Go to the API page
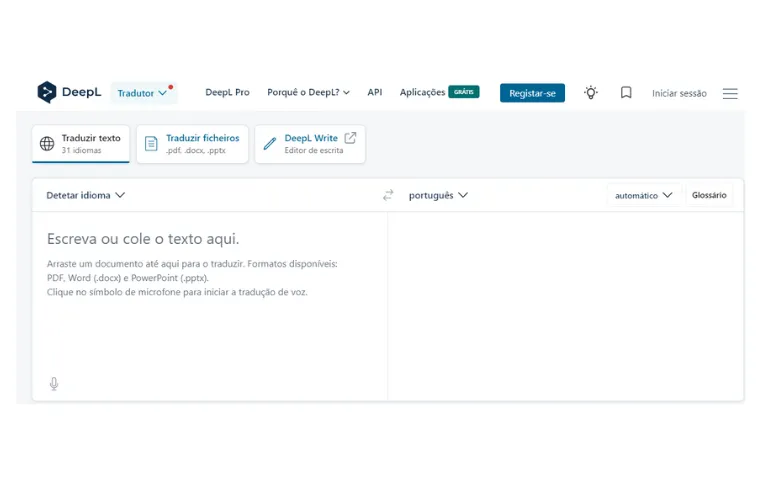The image size is (760, 495). coord(375,92)
